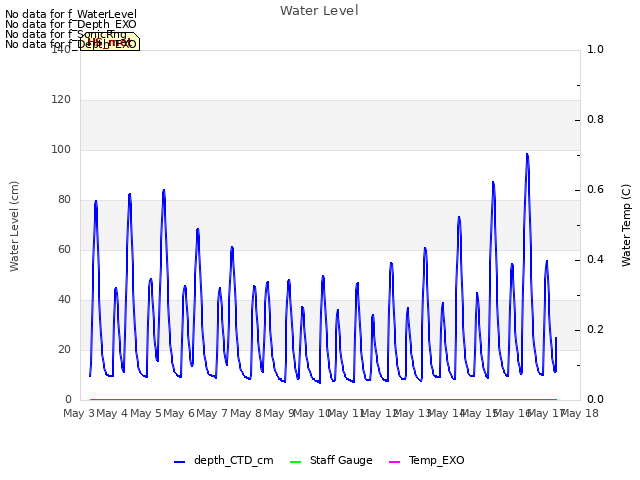This screenshot has width=640, height=480.
Task: Click the 120 left y-axis label
Action: [61, 100]
